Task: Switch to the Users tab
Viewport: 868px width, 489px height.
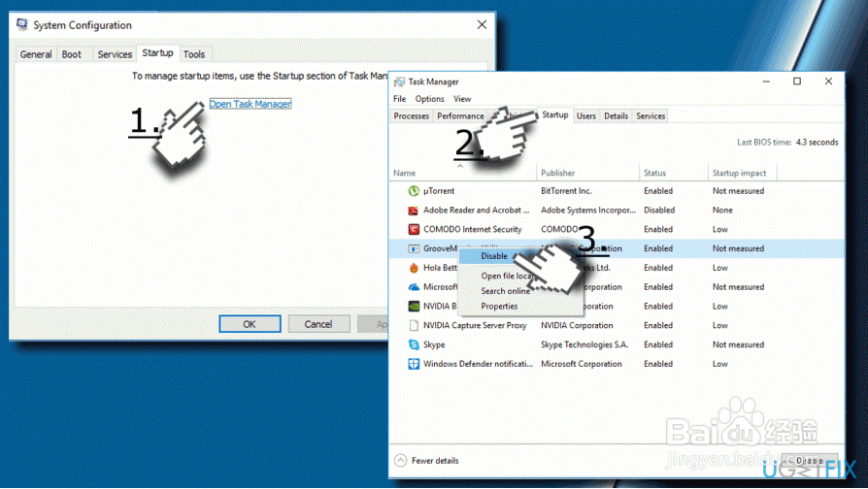Action: [x=586, y=116]
